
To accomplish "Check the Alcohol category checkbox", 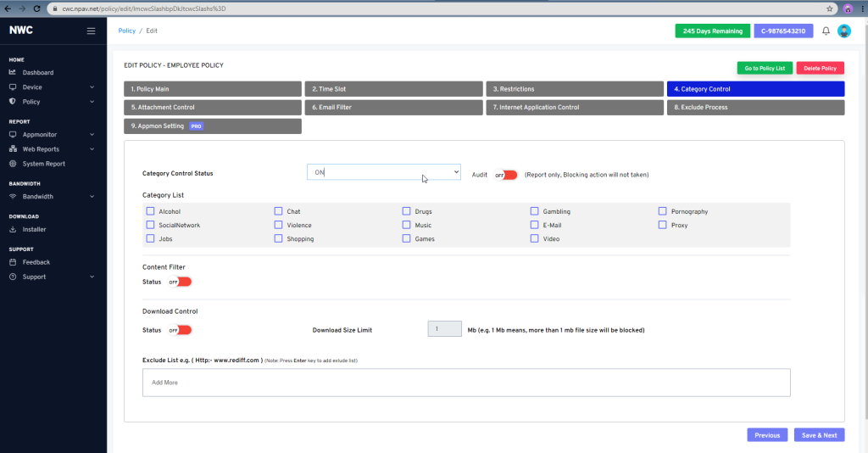I will click(x=151, y=211).
